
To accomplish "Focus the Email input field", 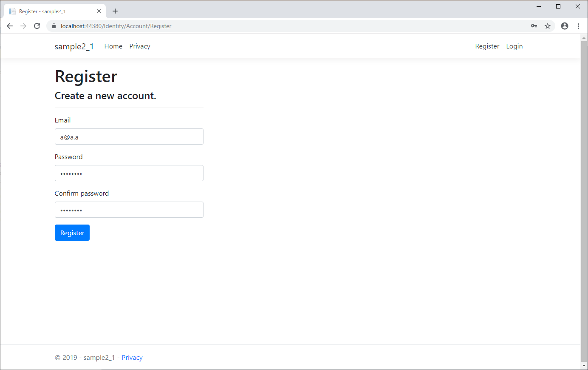I will pos(129,137).
